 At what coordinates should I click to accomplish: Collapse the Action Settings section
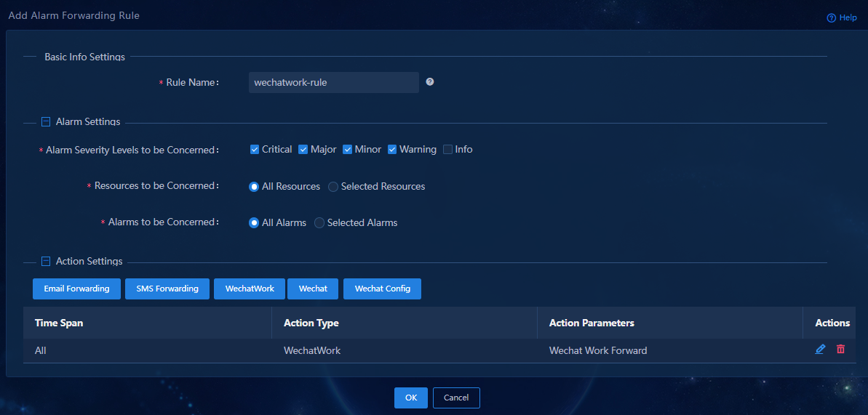click(46, 261)
